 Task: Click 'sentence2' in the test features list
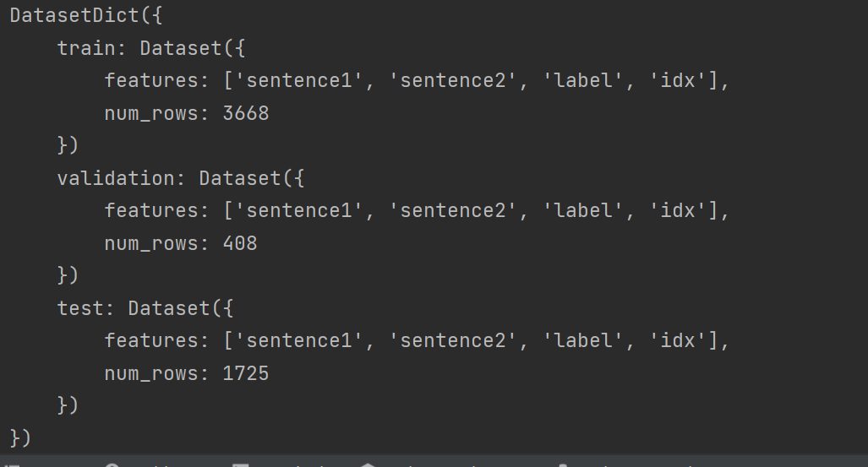tap(452, 340)
